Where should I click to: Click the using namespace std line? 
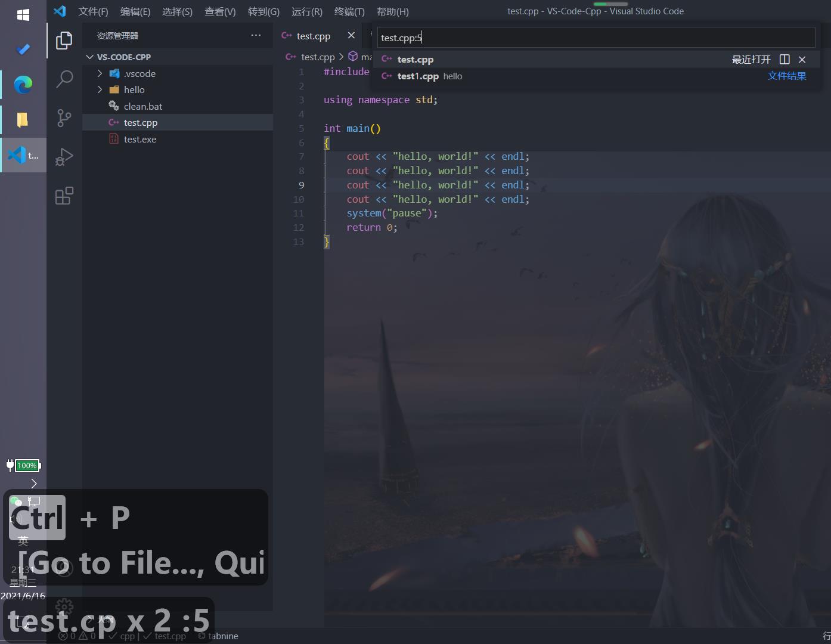tap(380, 100)
